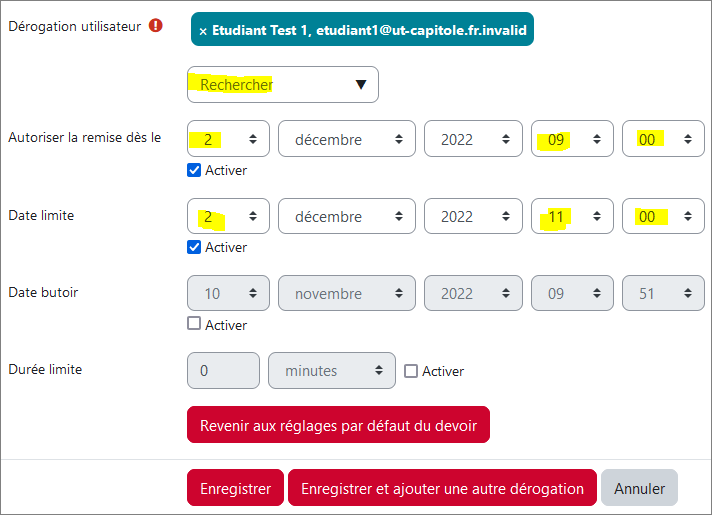Open the Date limite hour dropdown
712x515 pixels.
click(572, 217)
